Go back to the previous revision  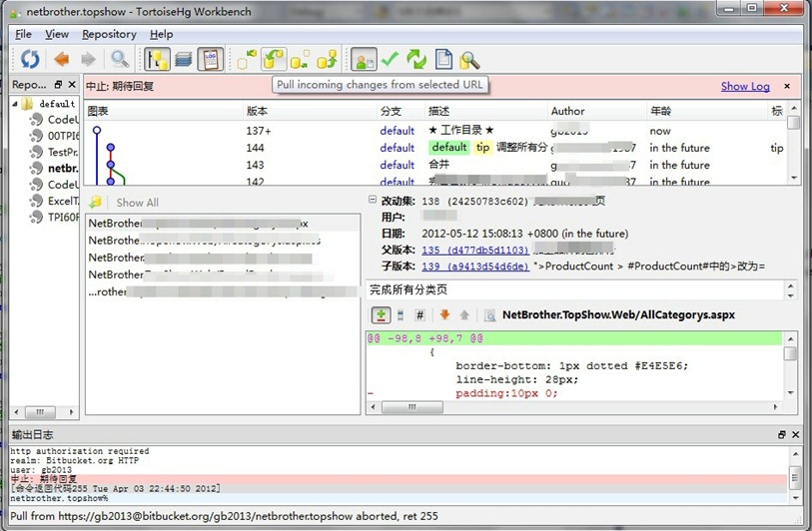[x=62, y=60]
